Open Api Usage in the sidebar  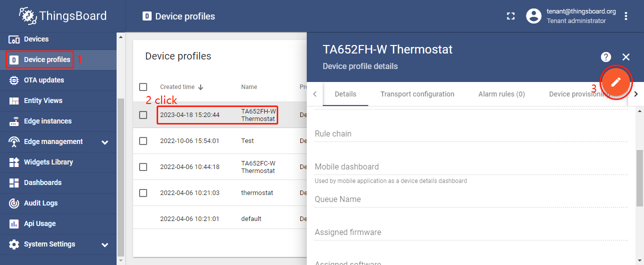59,223
